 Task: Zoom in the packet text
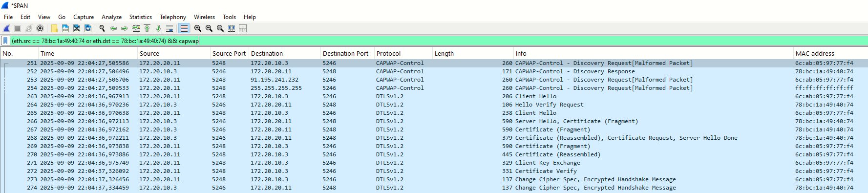coord(198,28)
